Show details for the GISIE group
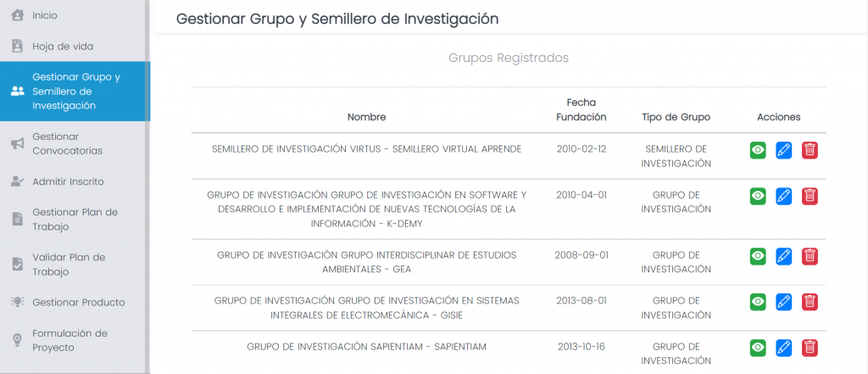868x374 pixels. click(x=758, y=301)
